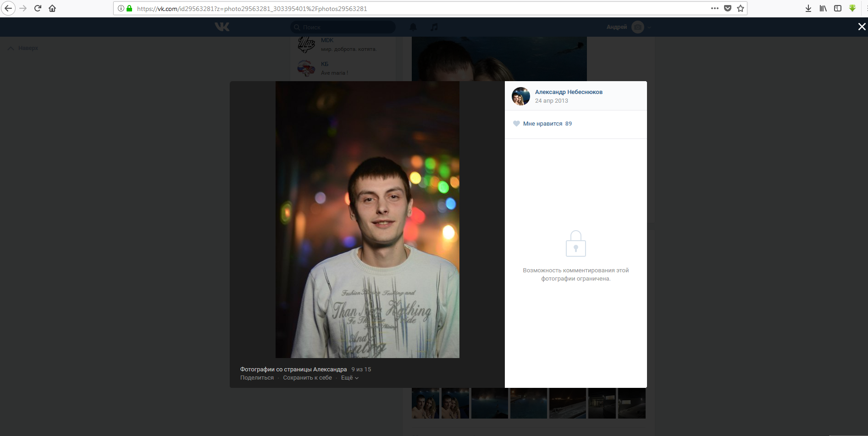Image resolution: width=868 pixels, height=436 pixels.
Task: Click Сохранить к себе link
Action: 307,378
